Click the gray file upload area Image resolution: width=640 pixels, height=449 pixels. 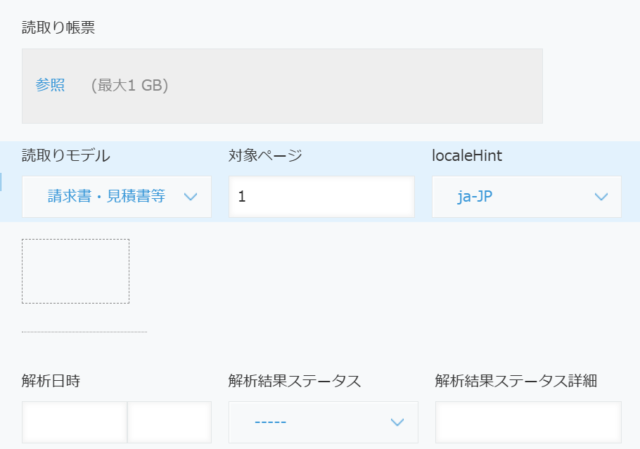[x=282, y=86]
